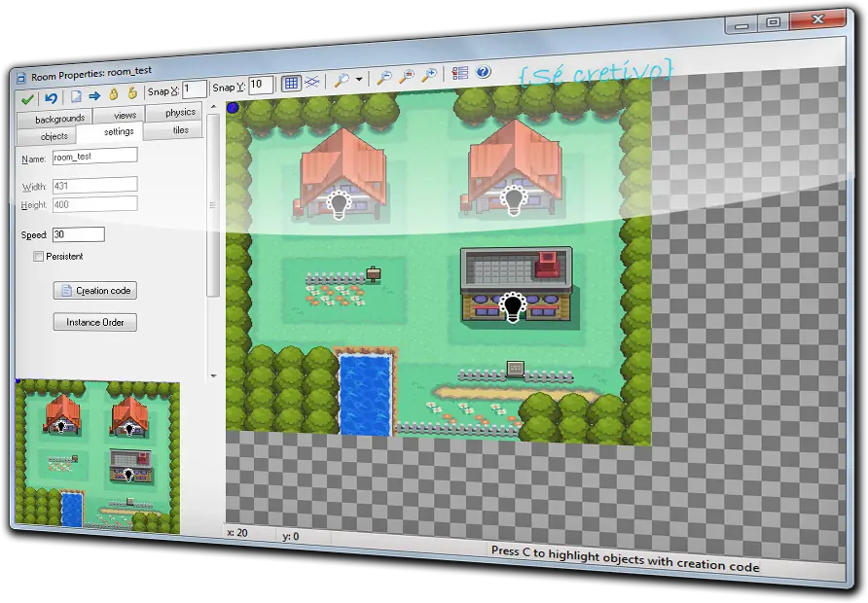Image resolution: width=868 pixels, height=603 pixels.
Task: Clear all instances with the blank page icon
Action: point(76,96)
